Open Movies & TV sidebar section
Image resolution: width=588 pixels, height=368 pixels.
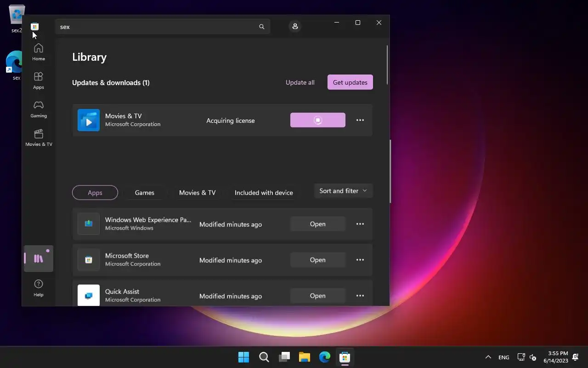pos(39,138)
